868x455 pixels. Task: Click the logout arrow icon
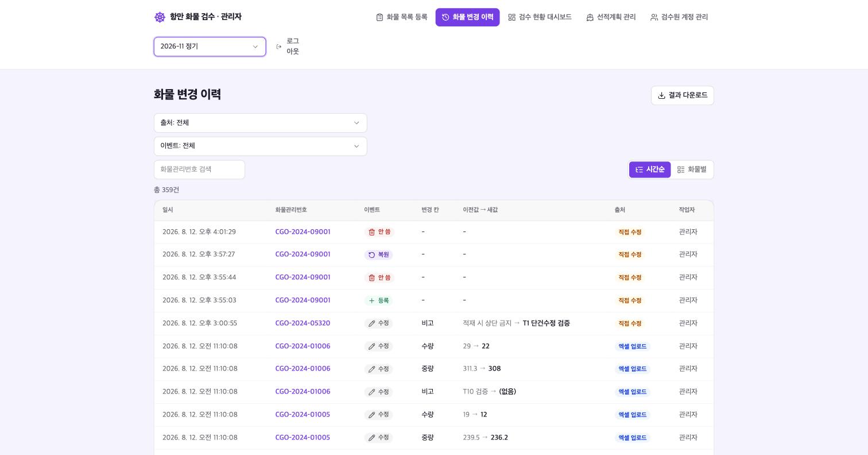tap(279, 47)
